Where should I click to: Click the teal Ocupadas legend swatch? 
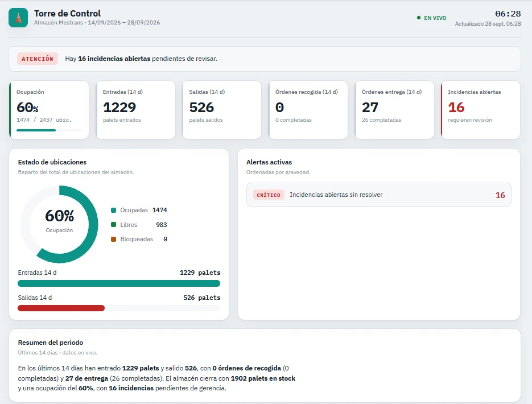tap(114, 210)
